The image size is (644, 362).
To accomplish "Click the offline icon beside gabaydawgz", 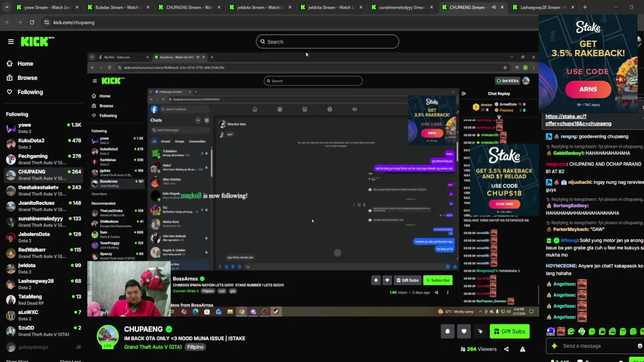I will click(78, 347).
